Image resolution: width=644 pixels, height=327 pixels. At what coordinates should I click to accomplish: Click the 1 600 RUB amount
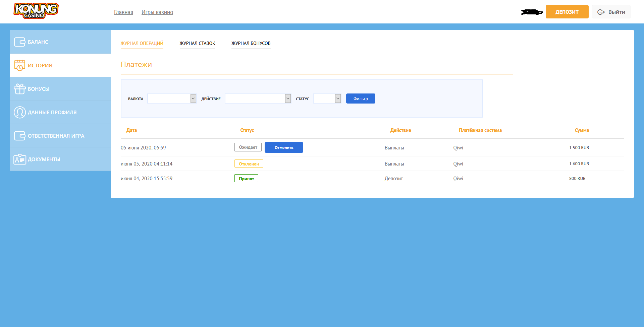(x=579, y=164)
